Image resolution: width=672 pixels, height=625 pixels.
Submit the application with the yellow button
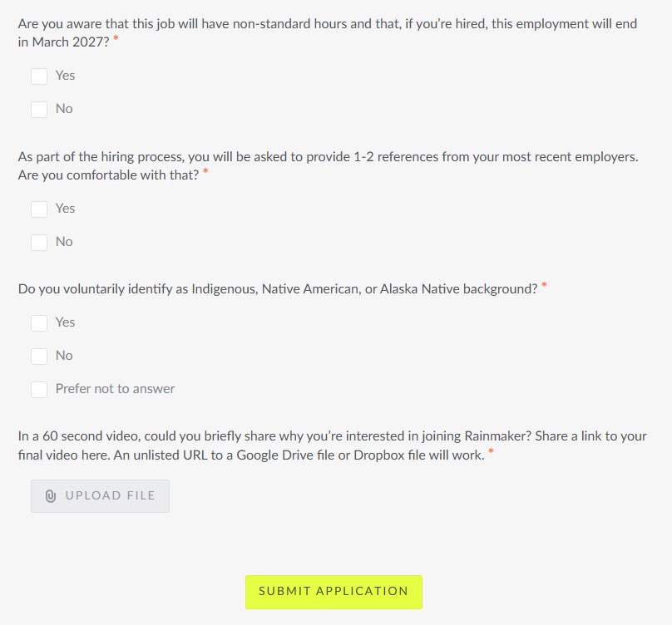coord(334,592)
